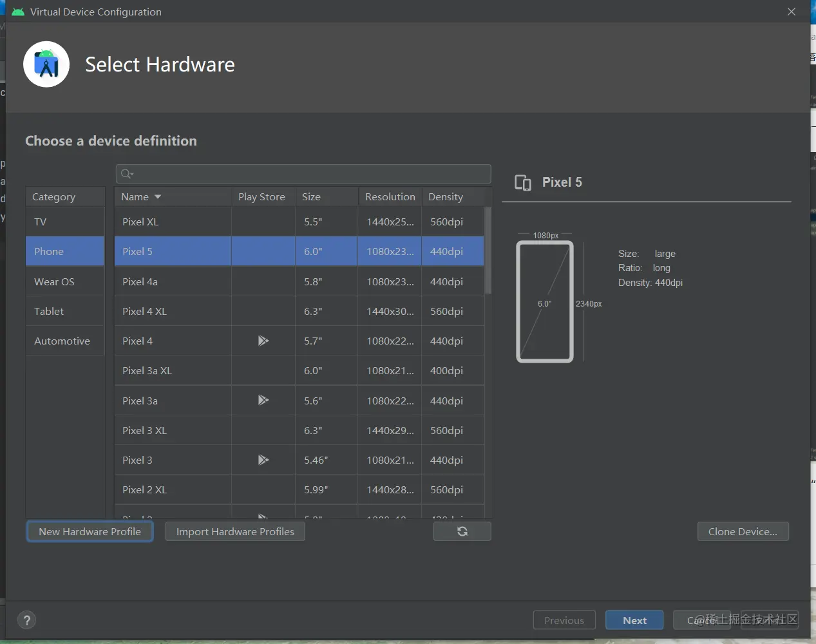
Task: Select the Pixel XL device row
Action: 299,222
